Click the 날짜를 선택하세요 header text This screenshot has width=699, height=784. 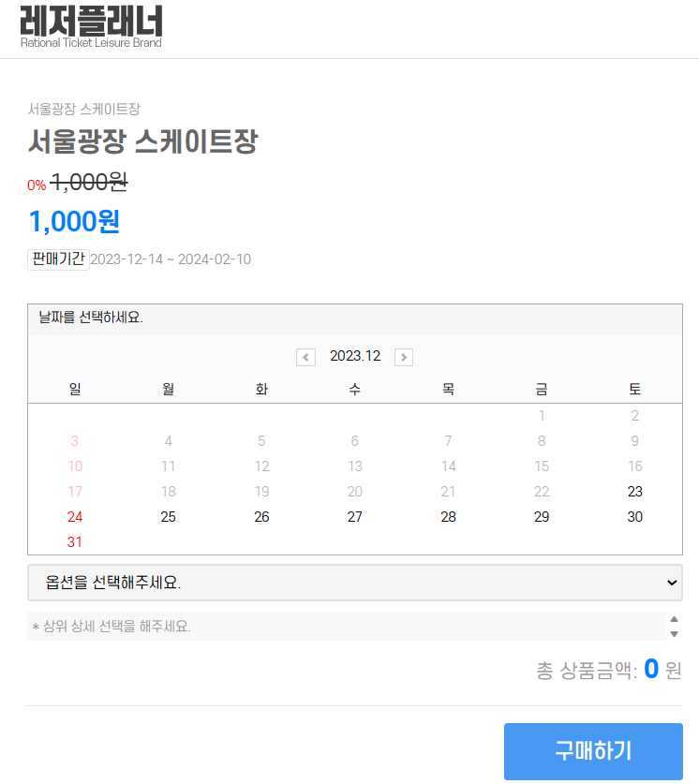coord(91,317)
